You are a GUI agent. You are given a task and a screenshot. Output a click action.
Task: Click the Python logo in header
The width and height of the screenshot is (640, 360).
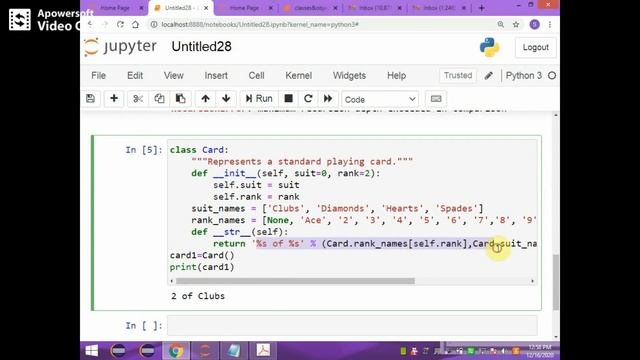489,47
